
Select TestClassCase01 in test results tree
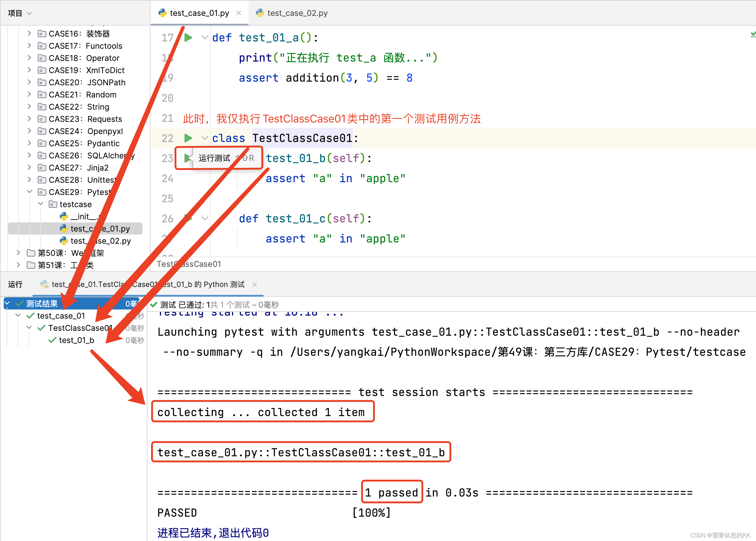coord(80,328)
